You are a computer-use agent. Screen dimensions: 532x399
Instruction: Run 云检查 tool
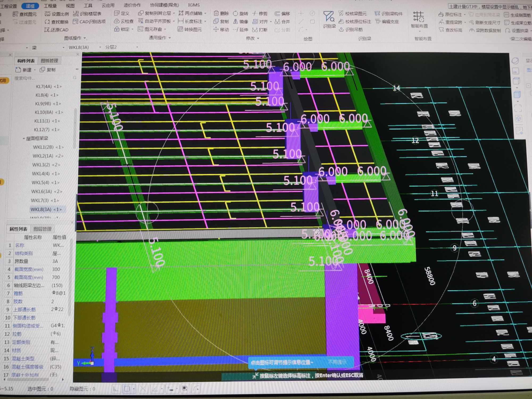(124, 21)
